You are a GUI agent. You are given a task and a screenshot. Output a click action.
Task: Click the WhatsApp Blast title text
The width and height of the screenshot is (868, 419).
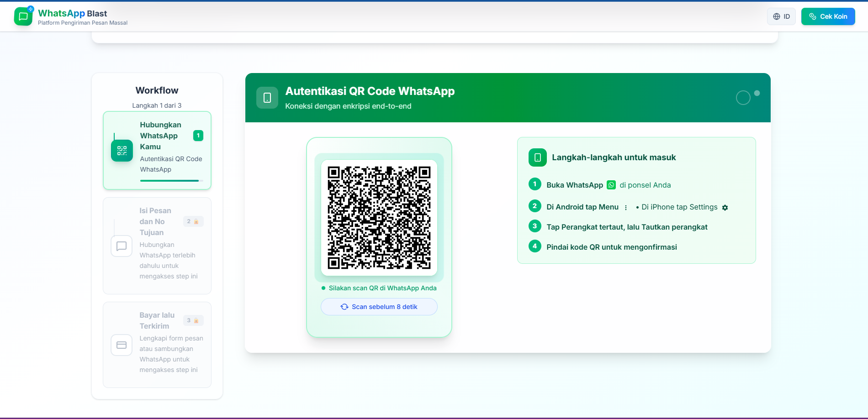click(73, 14)
